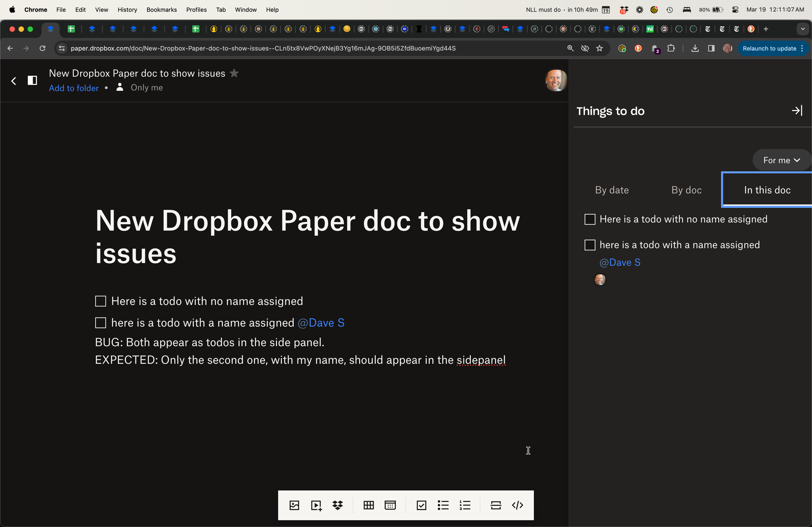812x527 pixels.
Task: Click the Add to folder link
Action: [x=73, y=88]
